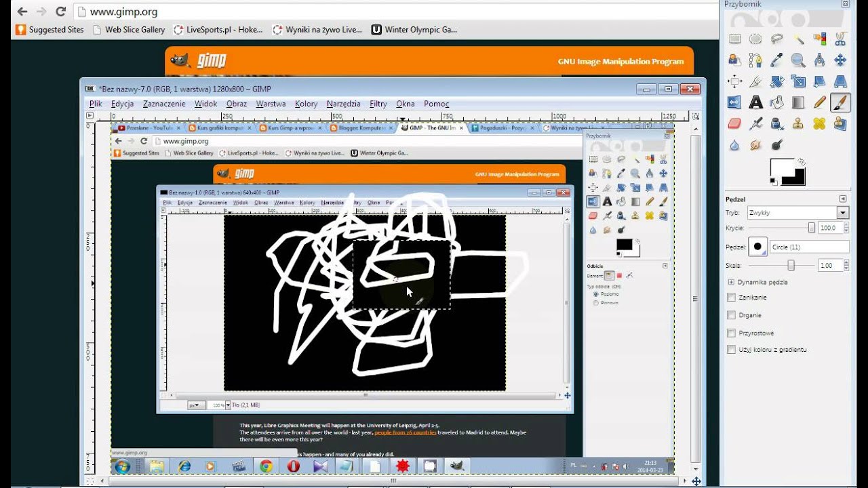The height and width of the screenshot is (488, 868).
Task: Select the Fuzzy Select magic wand tool
Action: point(798,39)
